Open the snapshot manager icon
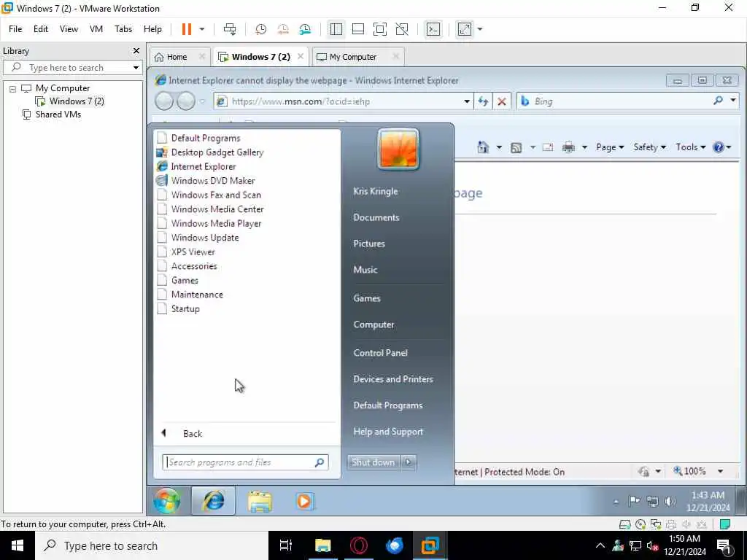This screenshot has width=747, height=560. (x=305, y=29)
